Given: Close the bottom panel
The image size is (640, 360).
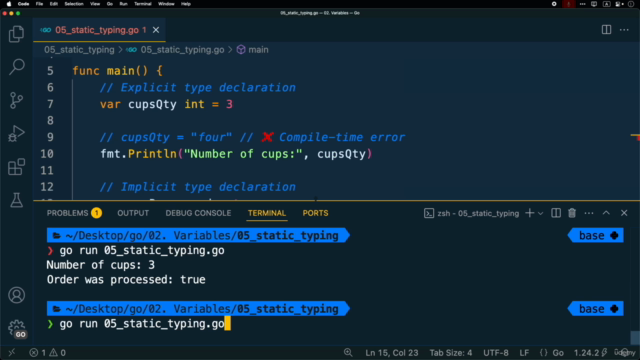Looking at the screenshot, I should click(x=624, y=213).
